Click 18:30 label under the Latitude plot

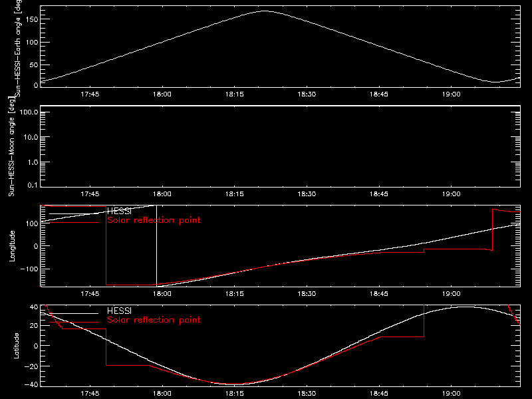(307, 393)
